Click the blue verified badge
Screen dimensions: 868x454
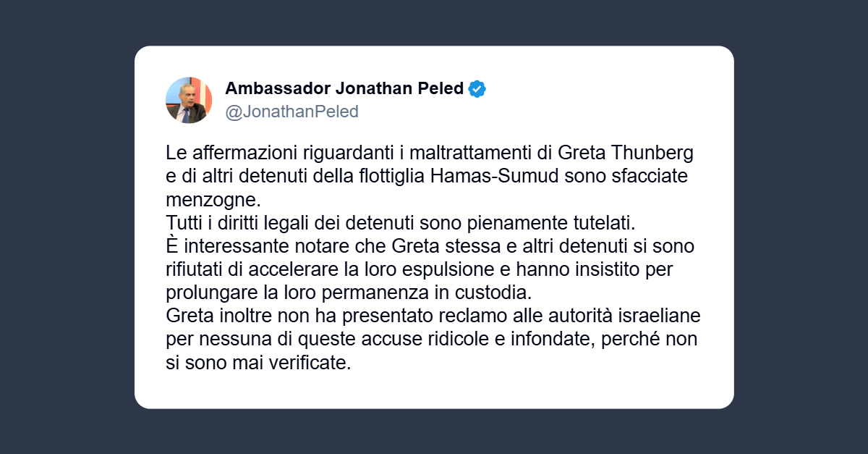pyautogui.click(x=477, y=89)
